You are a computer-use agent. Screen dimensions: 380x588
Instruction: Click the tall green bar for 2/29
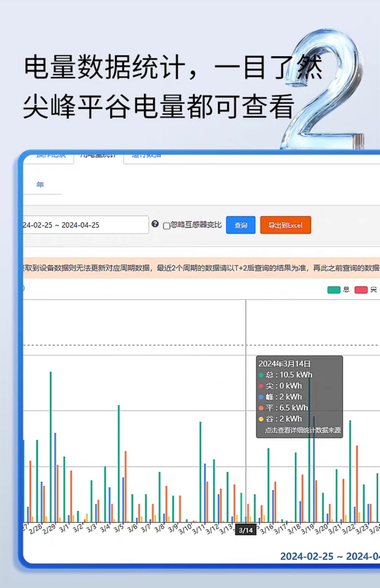pos(51,447)
